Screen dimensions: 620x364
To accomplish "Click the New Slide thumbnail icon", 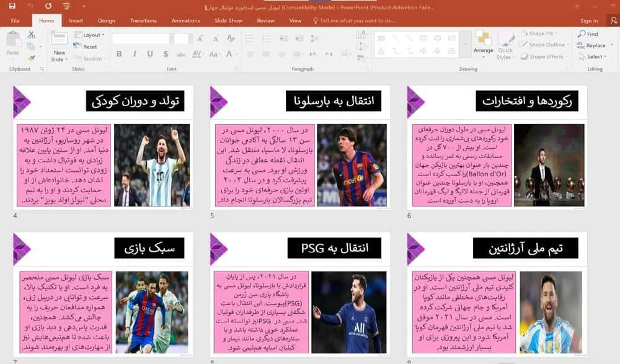I will click(x=60, y=39).
